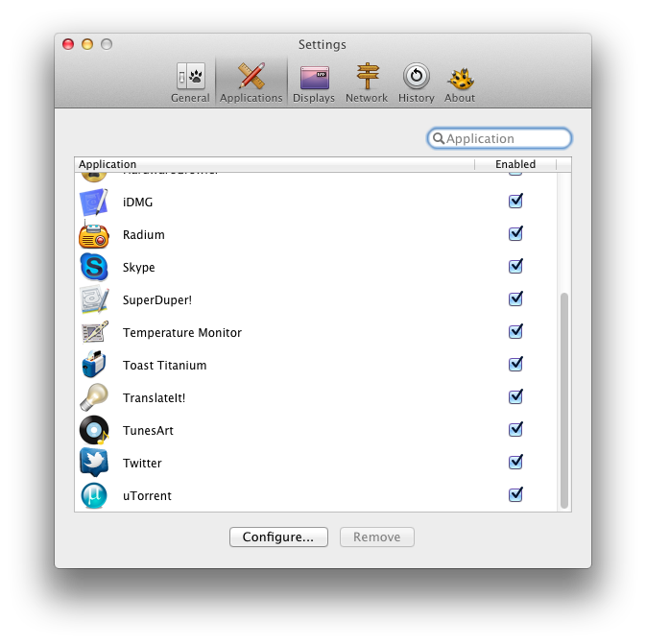This screenshot has height=644, width=646.
Task: Uncheck the TranslateIt! enabled checkbox
Action: [x=515, y=397]
